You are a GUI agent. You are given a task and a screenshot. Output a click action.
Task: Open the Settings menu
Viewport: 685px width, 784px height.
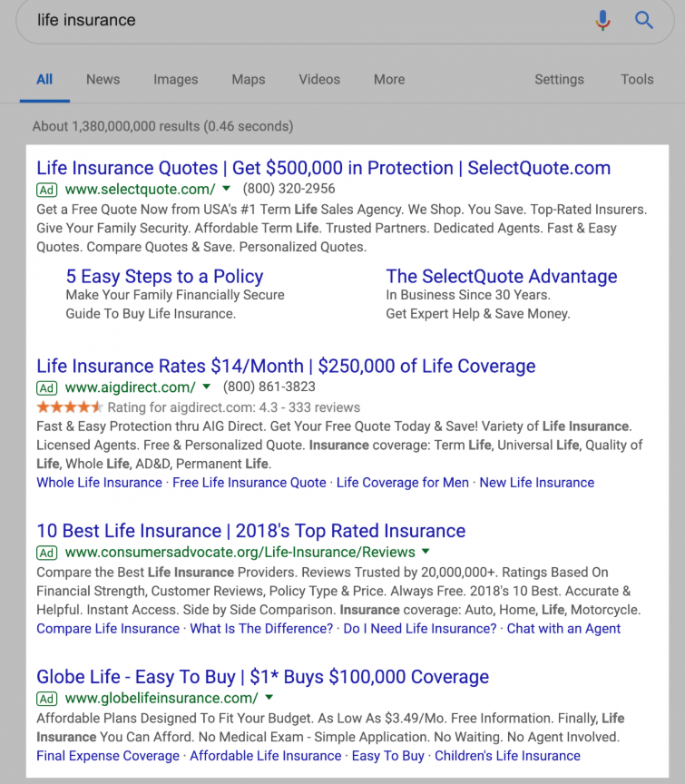pos(559,80)
